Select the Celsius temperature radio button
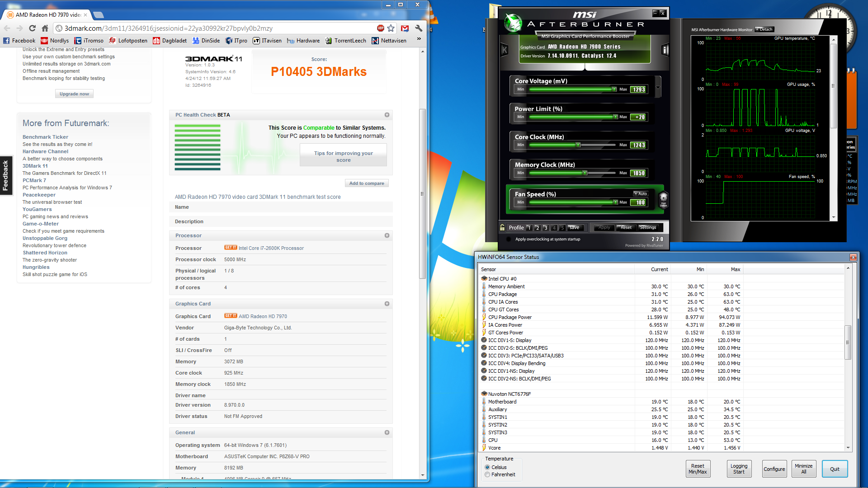Screen dimensions: 868x488 coord(487,467)
